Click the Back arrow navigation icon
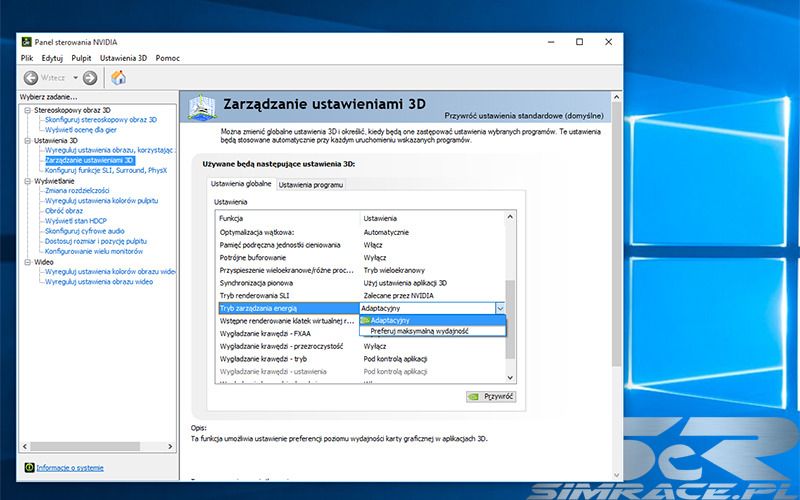Viewport: 800px width, 500px height. pyautogui.click(x=31, y=77)
